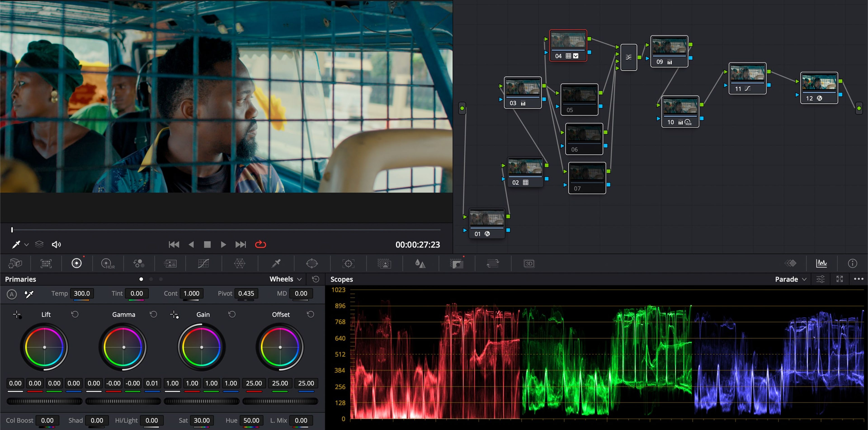Activate the Lift black point picker
The height and width of the screenshot is (430, 868).
click(17, 315)
